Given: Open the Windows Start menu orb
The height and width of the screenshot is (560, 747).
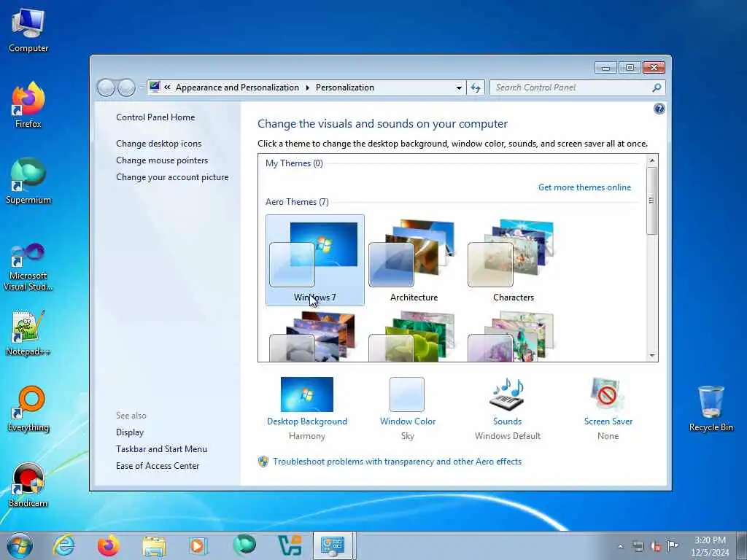Looking at the screenshot, I should point(20,545).
